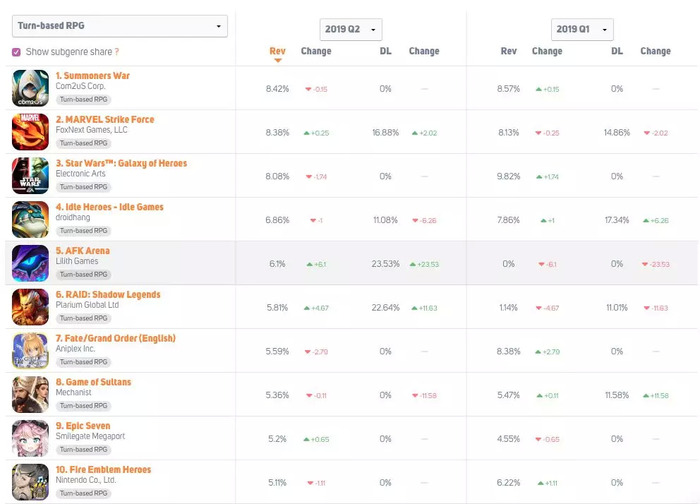This screenshot has width=700, height=504.
Task: Toggle the Show subgenre share checkbox
Action: [x=17, y=52]
